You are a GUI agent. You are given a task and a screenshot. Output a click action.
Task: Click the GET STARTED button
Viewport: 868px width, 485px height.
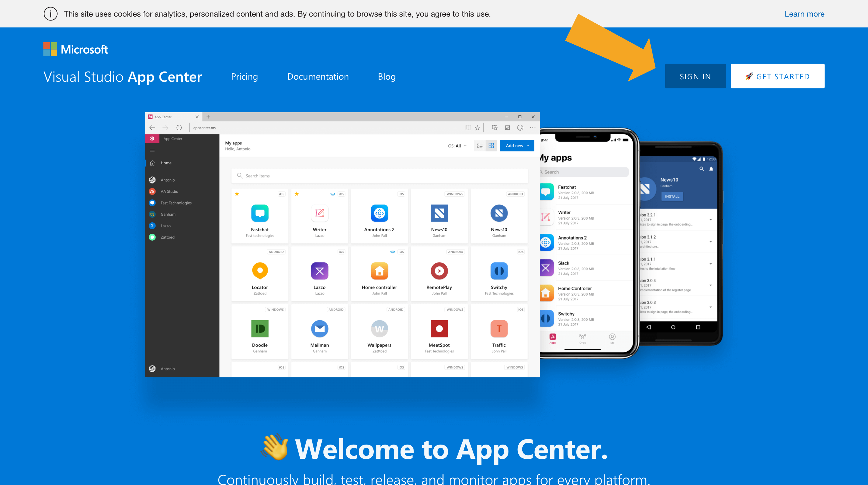pos(777,76)
